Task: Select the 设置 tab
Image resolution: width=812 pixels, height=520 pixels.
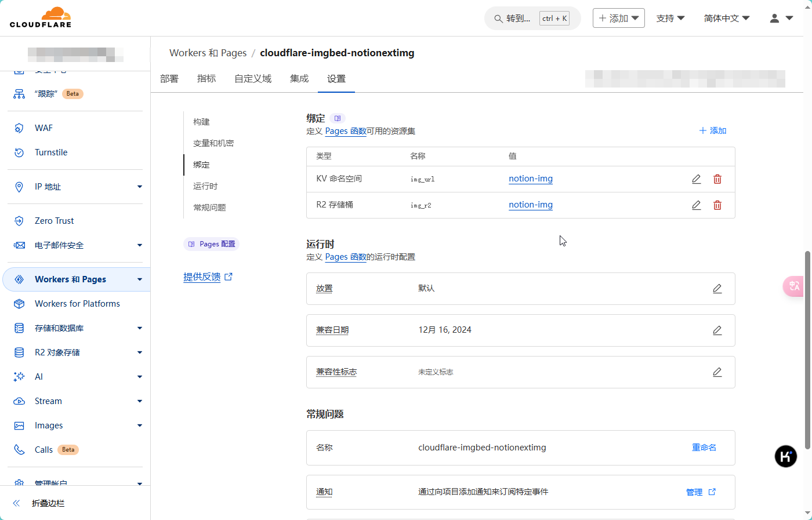Action: [336, 79]
